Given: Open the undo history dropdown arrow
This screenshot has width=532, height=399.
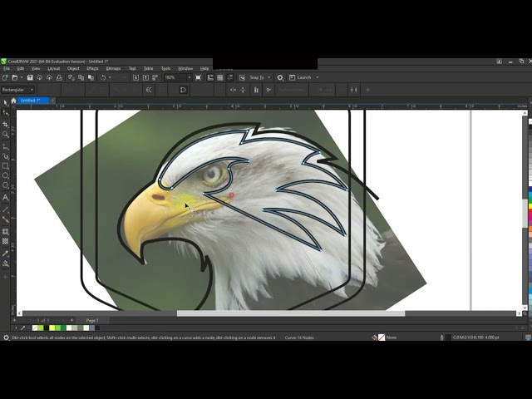Looking at the screenshot, I should tap(110, 77).
